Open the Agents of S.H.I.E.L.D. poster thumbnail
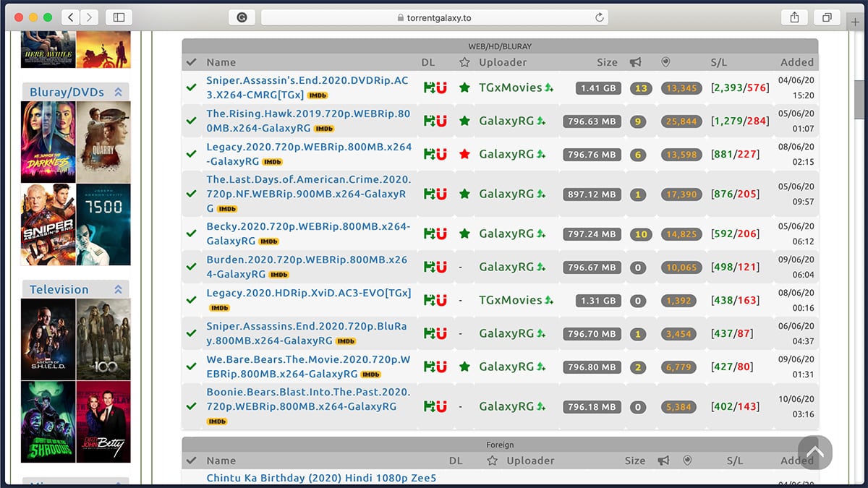This screenshot has height=488, width=868. pyautogui.click(x=48, y=340)
